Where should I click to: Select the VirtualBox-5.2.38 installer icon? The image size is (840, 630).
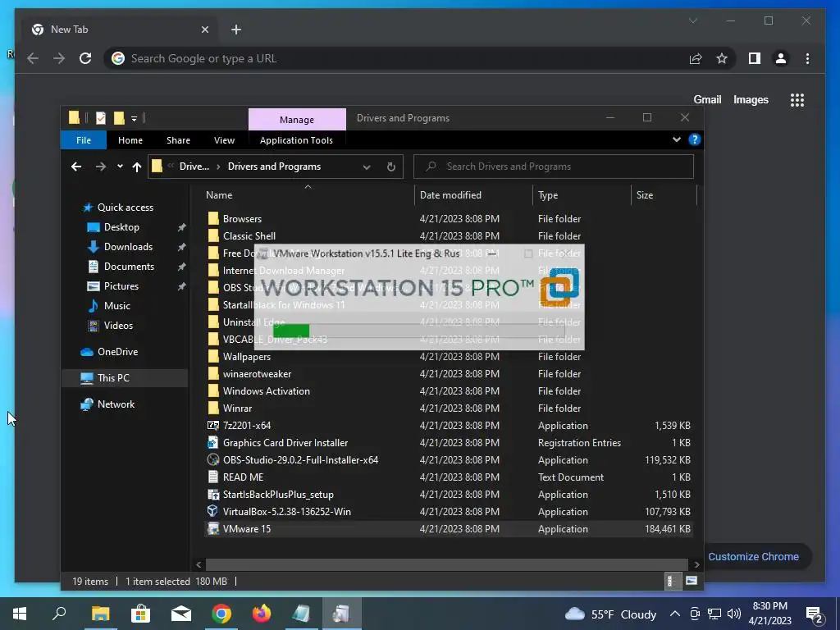click(x=213, y=511)
